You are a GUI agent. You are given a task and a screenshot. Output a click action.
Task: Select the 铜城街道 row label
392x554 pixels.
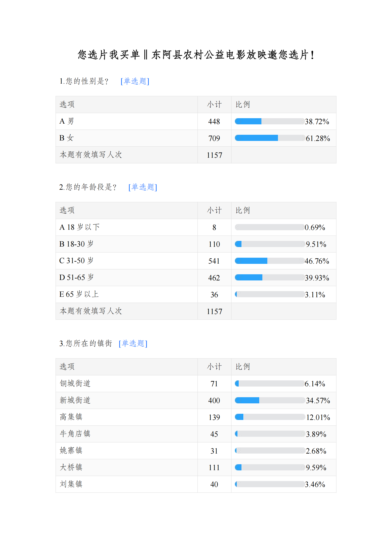pos(75,384)
